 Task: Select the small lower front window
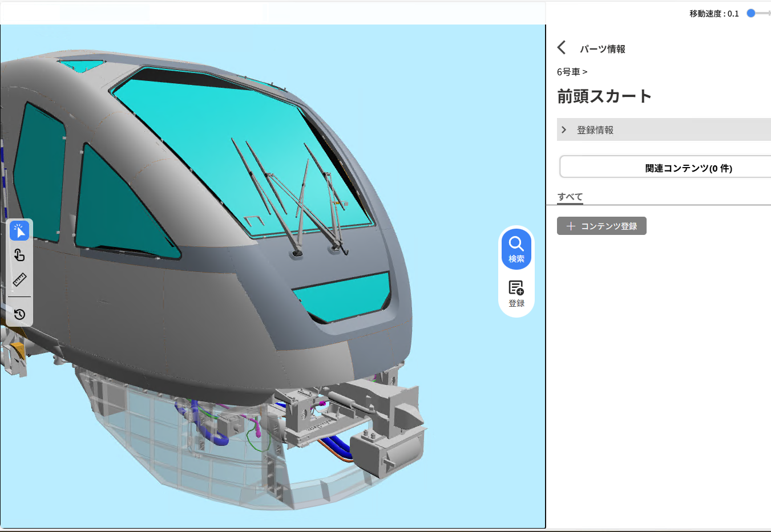pyautogui.click(x=342, y=297)
